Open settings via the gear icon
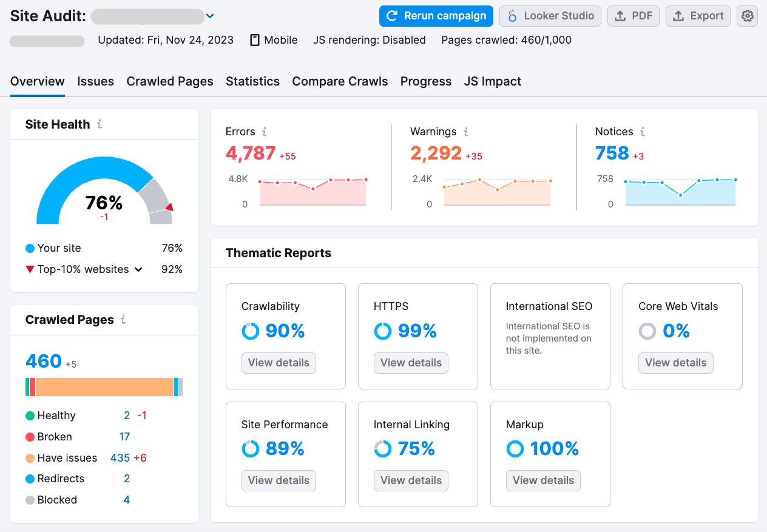The width and height of the screenshot is (767, 532). [x=747, y=16]
